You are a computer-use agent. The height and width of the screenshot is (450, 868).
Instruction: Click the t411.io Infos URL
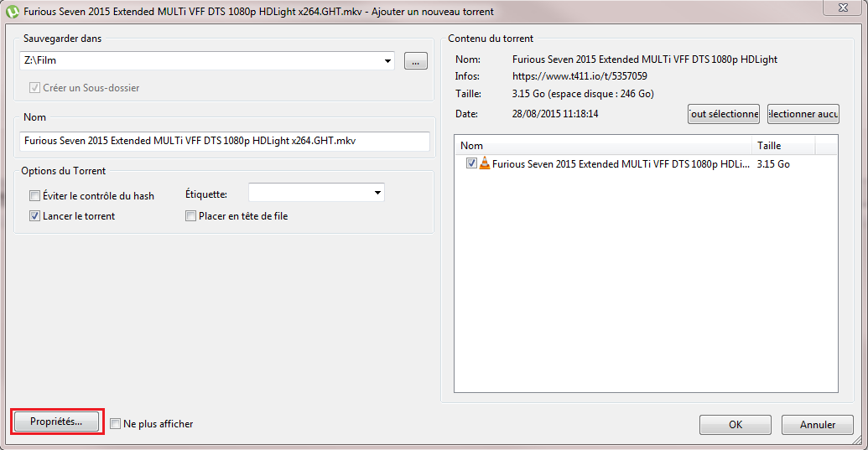tap(580, 76)
